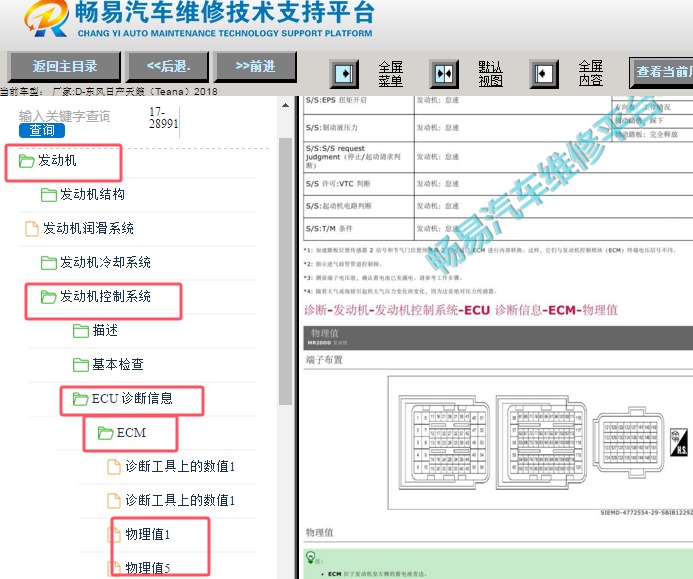Select the ECM tree item
This screenshot has width=693, height=579.
point(131,432)
